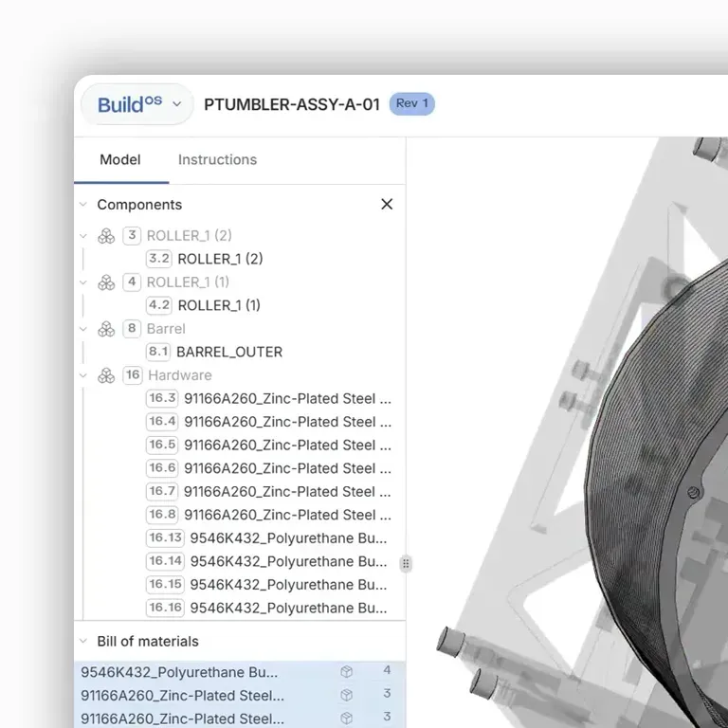Screen dimensions: 728x728
Task: Click the assembly icon beside Barrel
Action: click(106, 329)
